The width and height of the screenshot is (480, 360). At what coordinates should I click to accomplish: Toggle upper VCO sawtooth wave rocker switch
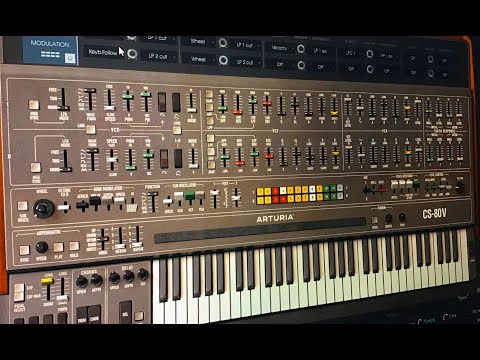176,102
